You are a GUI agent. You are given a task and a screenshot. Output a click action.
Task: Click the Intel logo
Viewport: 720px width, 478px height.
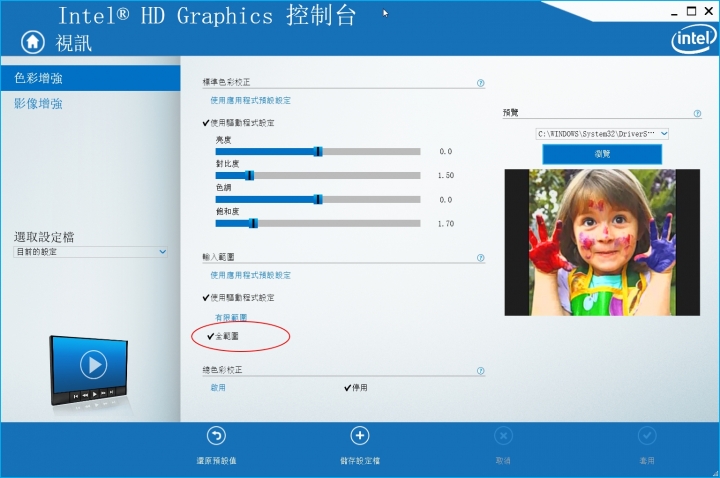[x=694, y=39]
